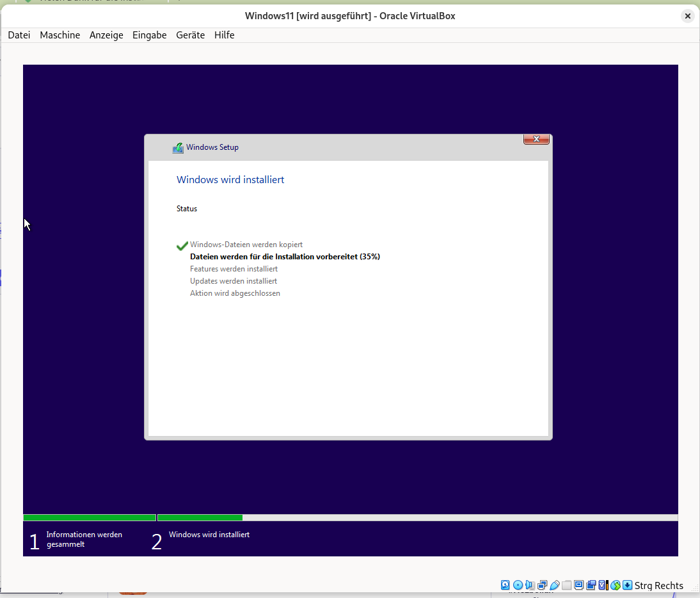700x598 pixels.
Task: Click the network adapter status icon
Action: (542, 585)
